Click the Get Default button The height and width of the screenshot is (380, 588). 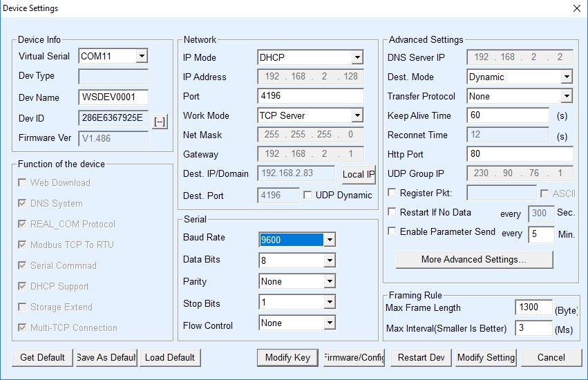[x=42, y=357]
